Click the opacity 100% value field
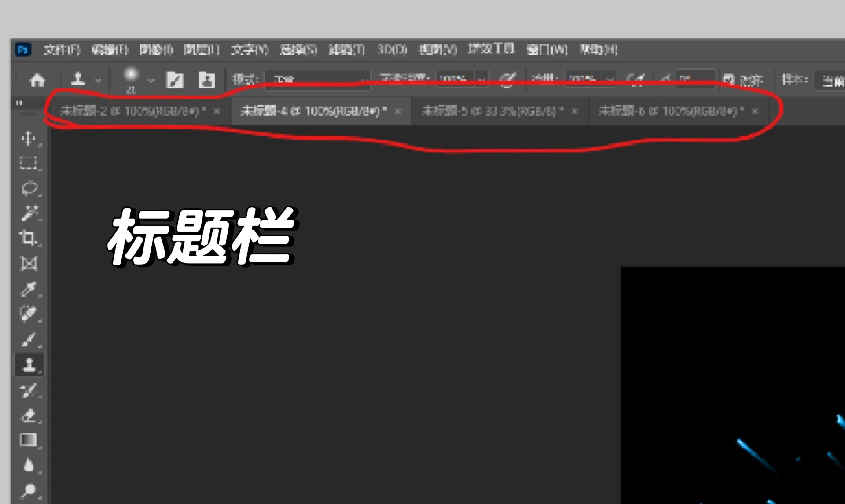845x504 pixels. tap(455, 80)
